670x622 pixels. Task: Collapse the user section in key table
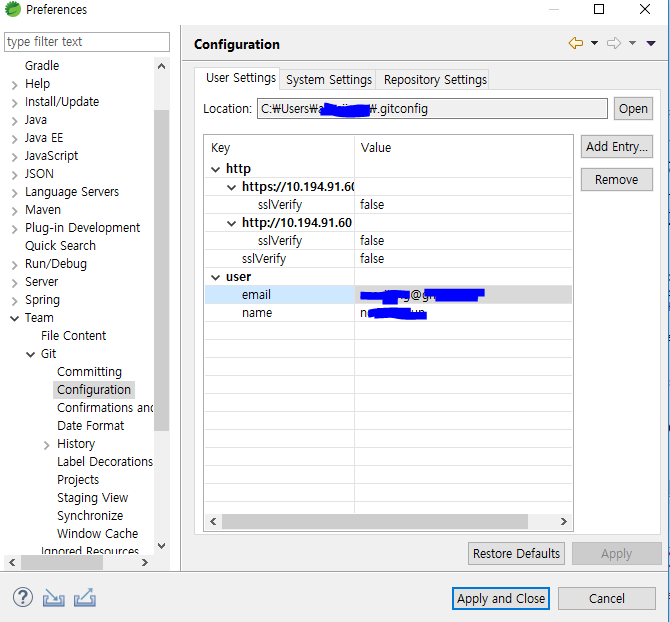(x=215, y=278)
